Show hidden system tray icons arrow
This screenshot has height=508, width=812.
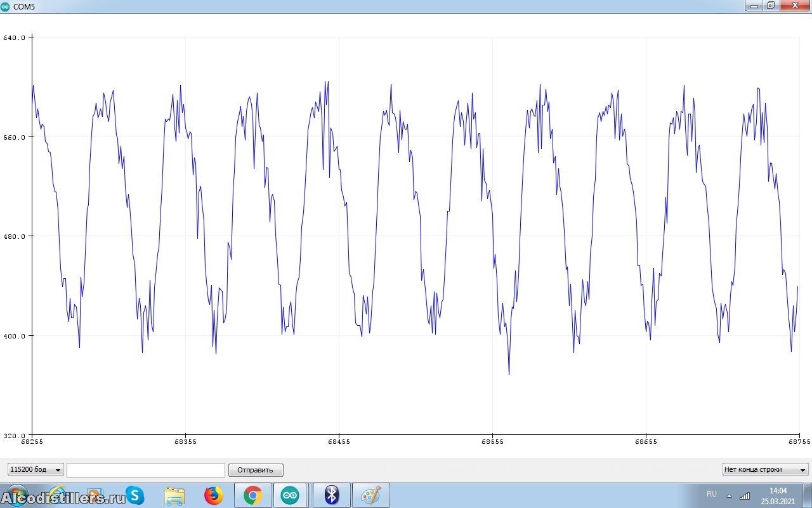tap(729, 496)
